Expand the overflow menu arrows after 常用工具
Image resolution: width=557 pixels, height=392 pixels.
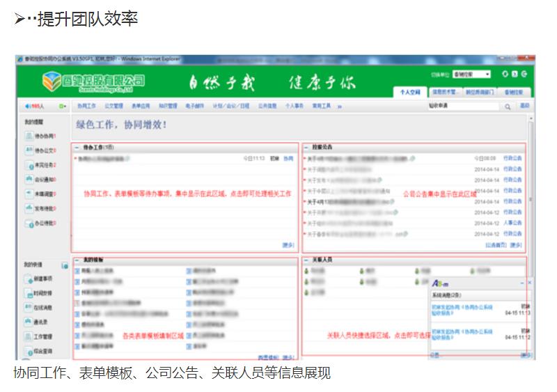[340, 107]
